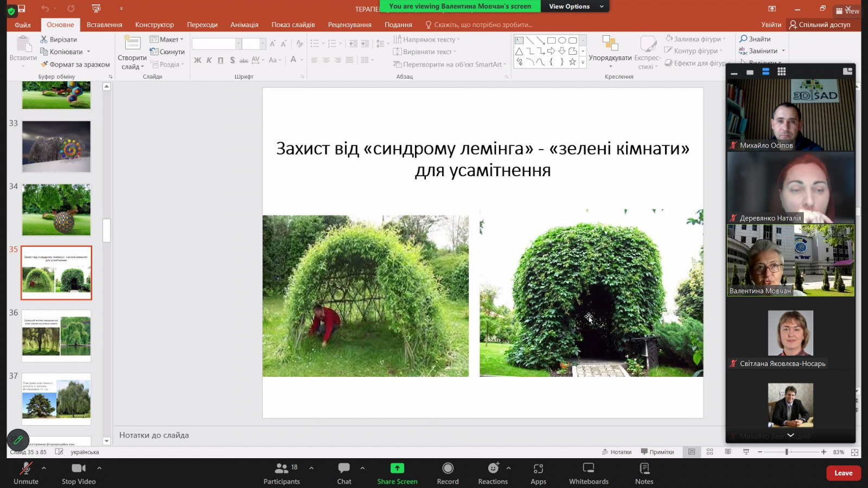Viewport: 868px width, 488px height.
Task: Click zoom out minus on status bar
Action: (760, 452)
